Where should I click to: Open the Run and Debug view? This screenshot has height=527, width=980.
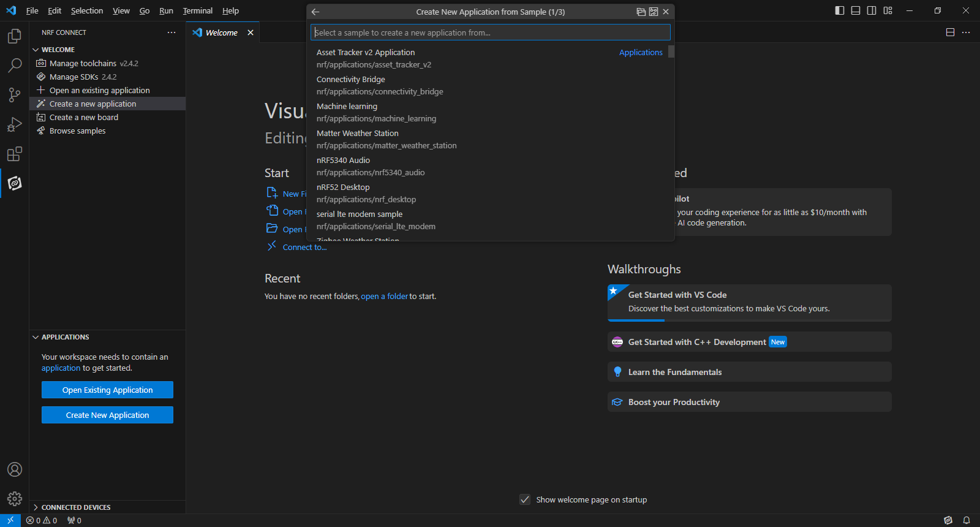click(x=14, y=124)
